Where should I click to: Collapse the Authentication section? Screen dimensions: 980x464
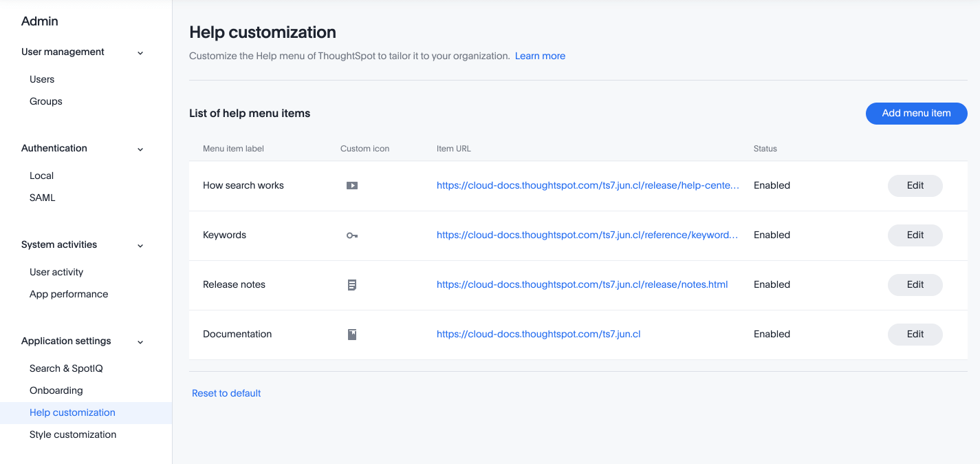point(140,149)
